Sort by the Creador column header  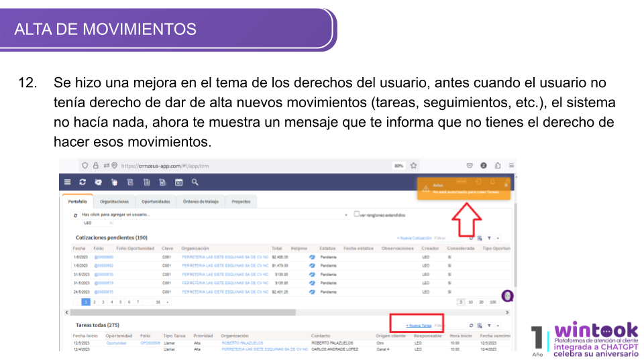point(430,248)
